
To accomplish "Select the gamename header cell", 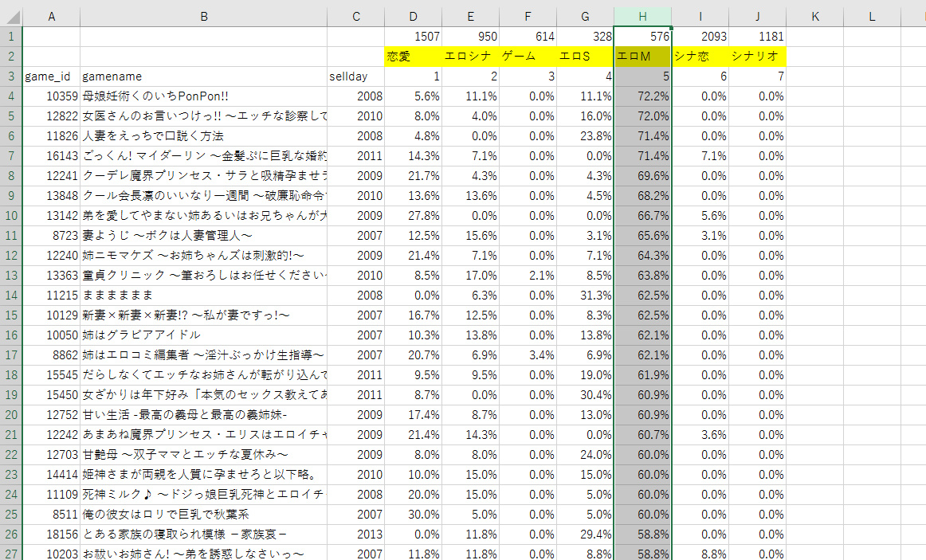I will point(204,76).
